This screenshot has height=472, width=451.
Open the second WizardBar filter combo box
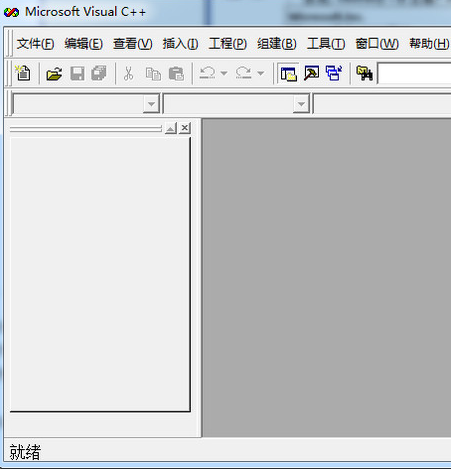pyautogui.click(x=236, y=104)
